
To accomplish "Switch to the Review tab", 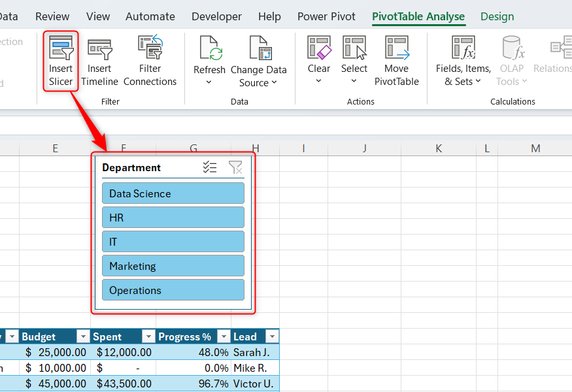I will point(52,16).
